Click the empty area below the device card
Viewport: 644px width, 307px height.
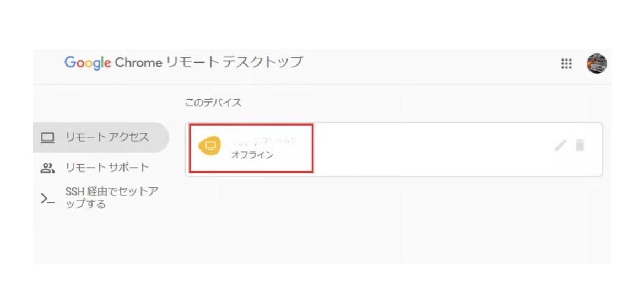point(393,220)
